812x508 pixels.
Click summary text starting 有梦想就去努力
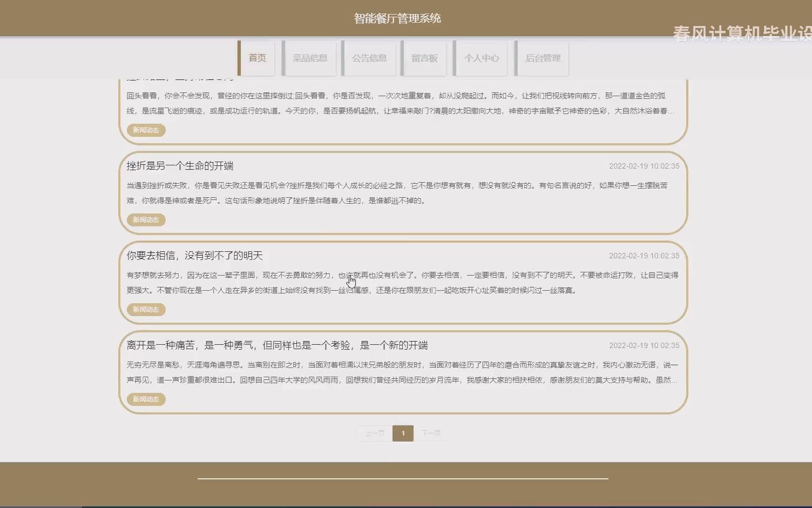[402, 283]
